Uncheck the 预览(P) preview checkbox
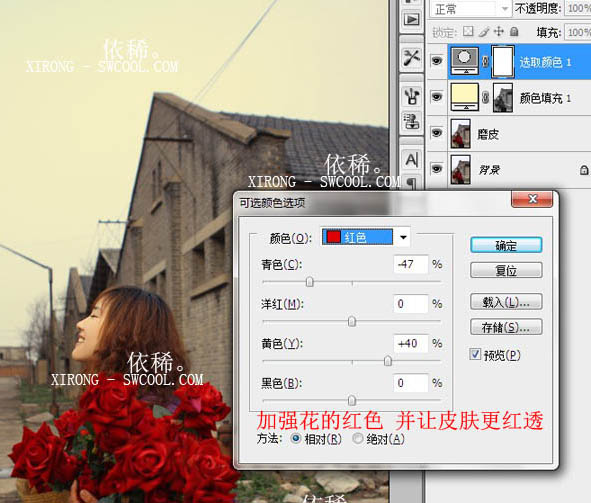This screenshot has height=503, width=591. (475, 354)
